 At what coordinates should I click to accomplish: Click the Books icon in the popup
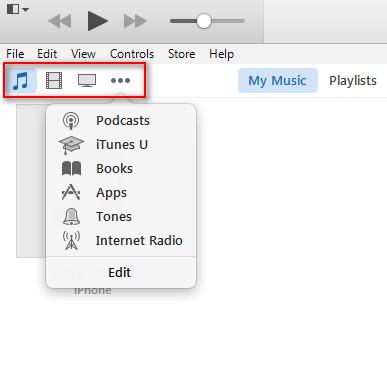71,169
